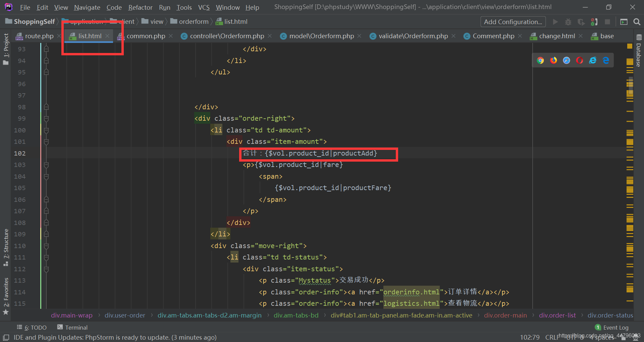Collapse code fold at line 100

(46, 130)
